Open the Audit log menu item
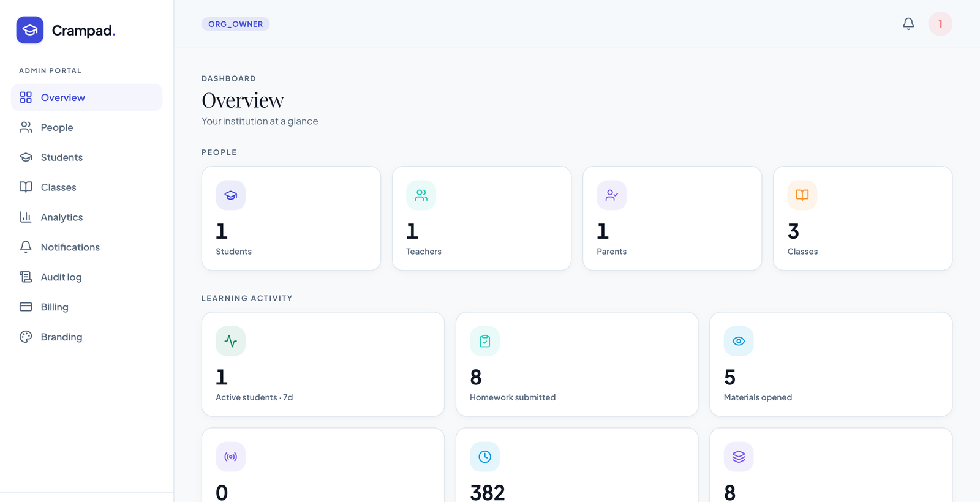 [x=87, y=277]
